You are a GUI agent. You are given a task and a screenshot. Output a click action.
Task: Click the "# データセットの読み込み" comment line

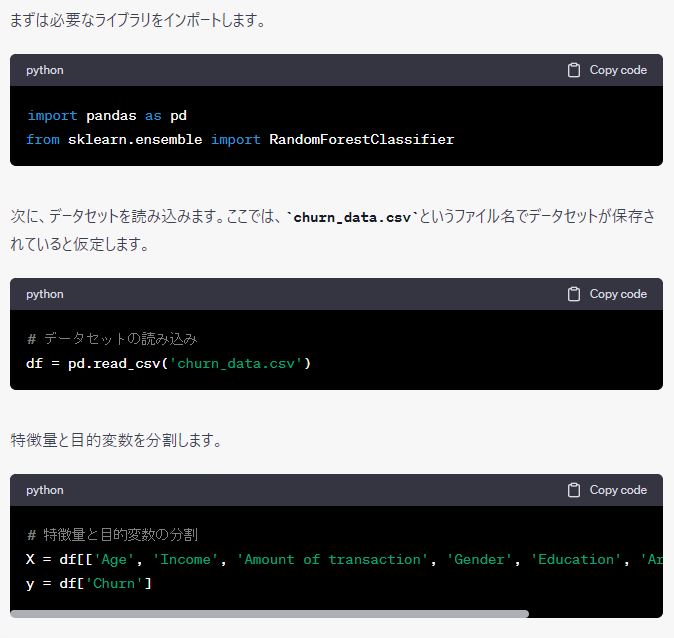coord(105,339)
